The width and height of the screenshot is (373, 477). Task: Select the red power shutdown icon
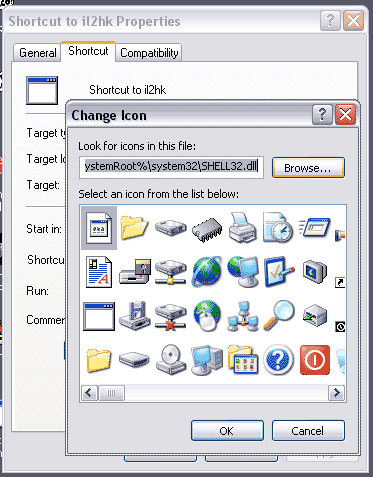click(315, 360)
